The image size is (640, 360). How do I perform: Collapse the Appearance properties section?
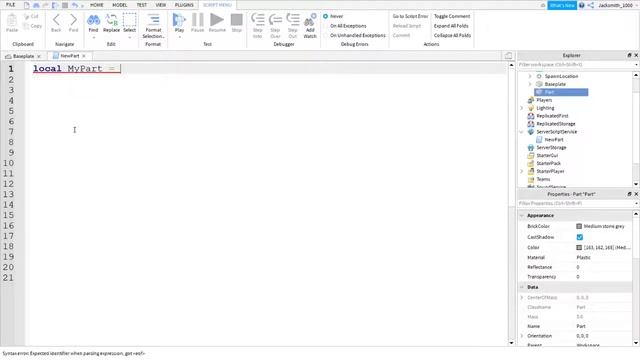(522, 216)
